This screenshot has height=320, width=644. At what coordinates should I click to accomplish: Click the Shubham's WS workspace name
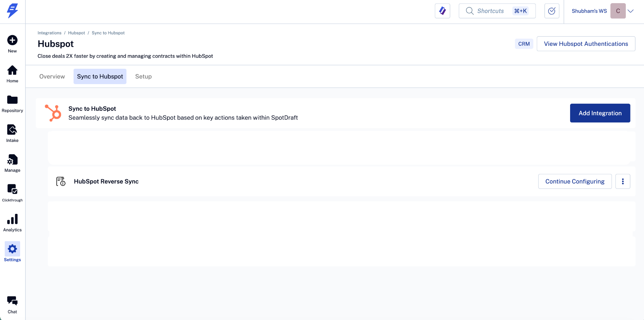589,11
